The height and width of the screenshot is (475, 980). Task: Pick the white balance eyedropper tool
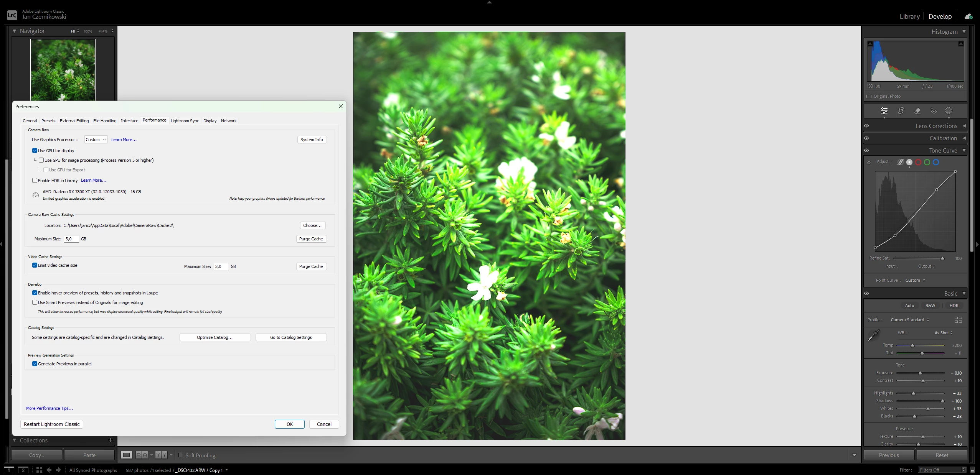point(874,335)
